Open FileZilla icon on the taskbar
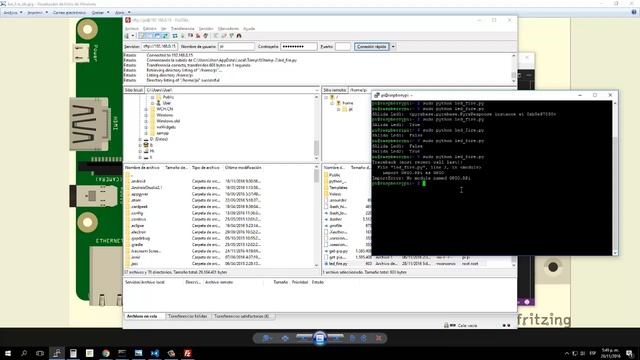The image size is (640, 360). [187, 353]
